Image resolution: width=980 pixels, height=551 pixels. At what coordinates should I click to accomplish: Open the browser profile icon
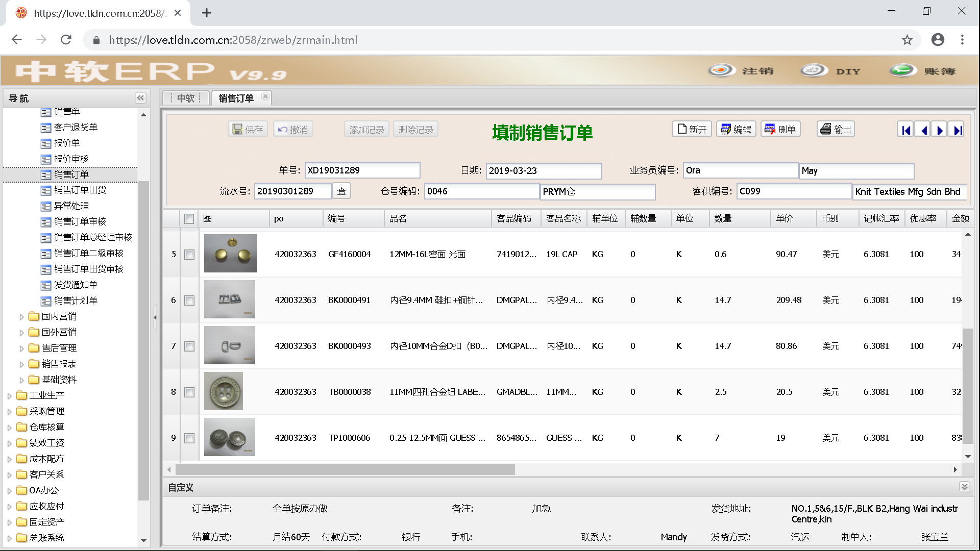click(938, 40)
